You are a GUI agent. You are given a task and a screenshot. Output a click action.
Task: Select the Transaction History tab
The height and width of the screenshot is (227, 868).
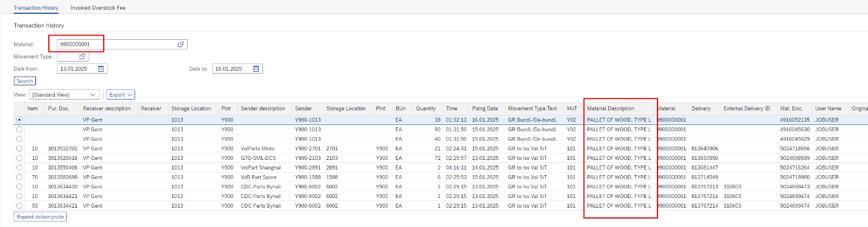pos(36,8)
